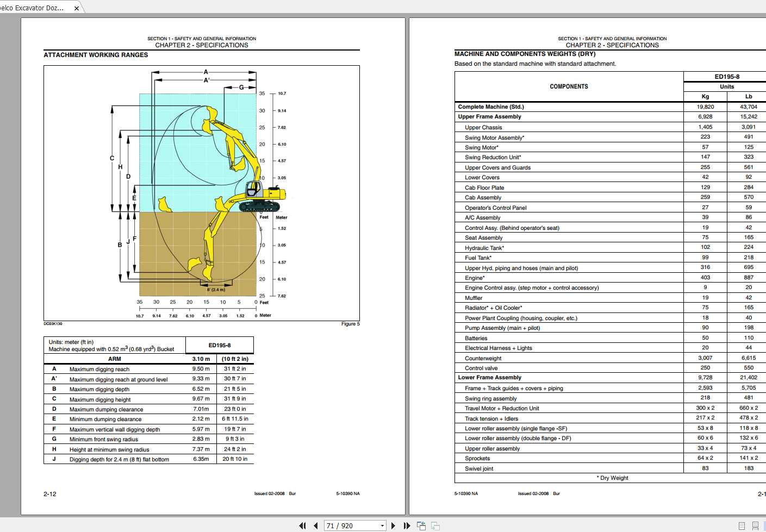The height and width of the screenshot is (532, 766).
Task: Click the Hydraulic Tank* row
Action: (610, 248)
